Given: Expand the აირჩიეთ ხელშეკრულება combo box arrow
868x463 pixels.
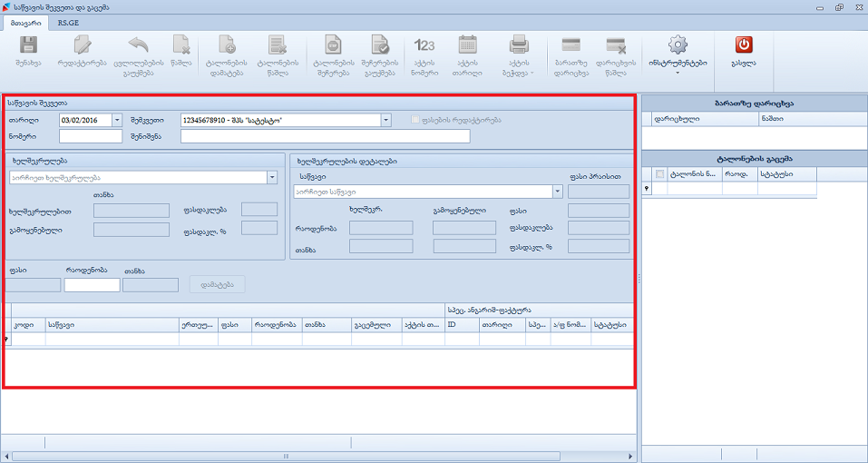Looking at the screenshot, I should coord(272,178).
